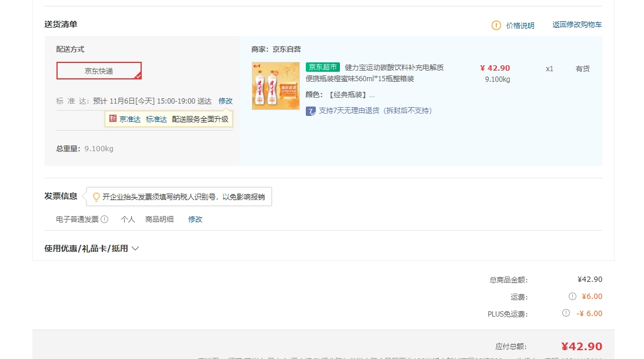644x359 pixels.
Task: Open the 标准达 service link
Action: (x=156, y=119)
